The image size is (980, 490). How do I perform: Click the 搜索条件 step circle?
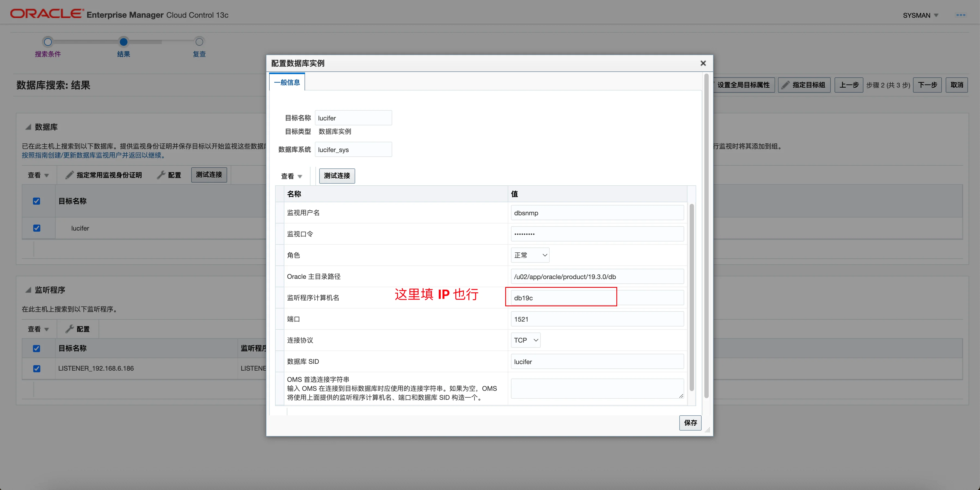click(x=48, y=42)
